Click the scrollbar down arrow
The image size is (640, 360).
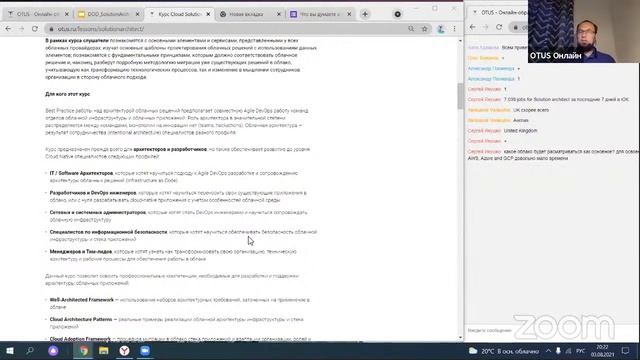pos(460,338)
